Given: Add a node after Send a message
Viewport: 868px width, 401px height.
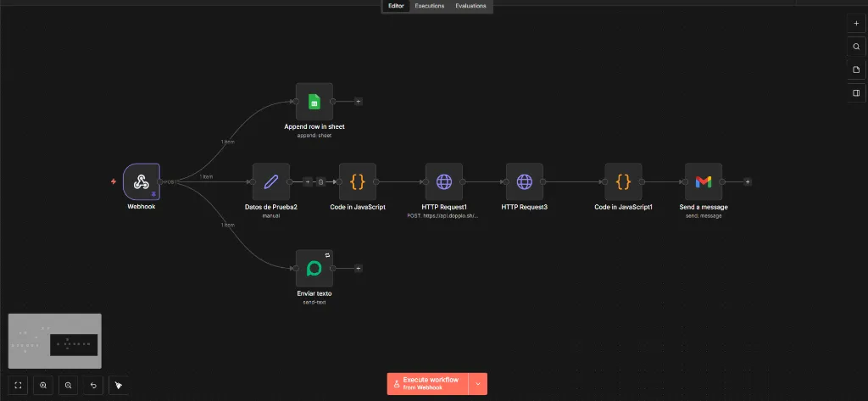Looking at the screenshot, I should 748,181.
